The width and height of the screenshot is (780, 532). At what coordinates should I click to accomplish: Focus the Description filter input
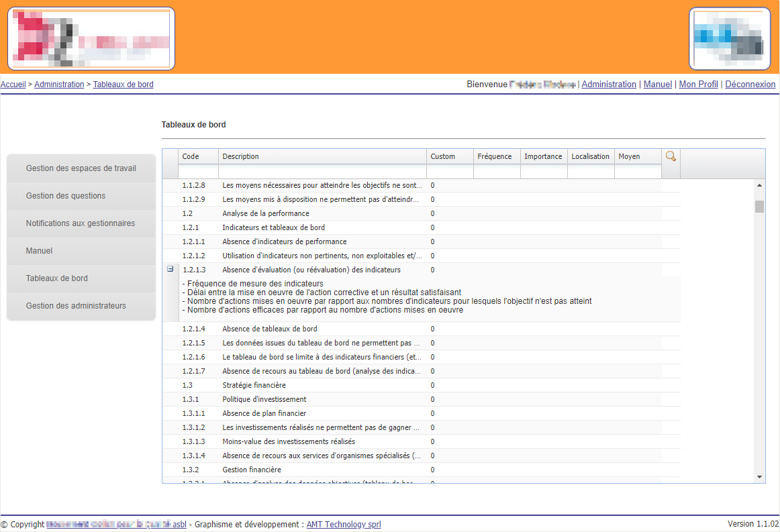tap(322, 172)
